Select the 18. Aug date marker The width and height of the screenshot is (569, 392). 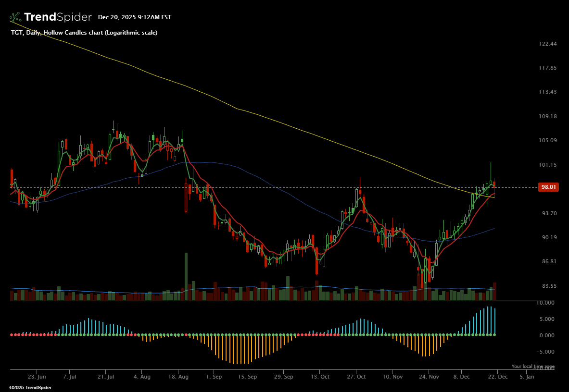178,377
